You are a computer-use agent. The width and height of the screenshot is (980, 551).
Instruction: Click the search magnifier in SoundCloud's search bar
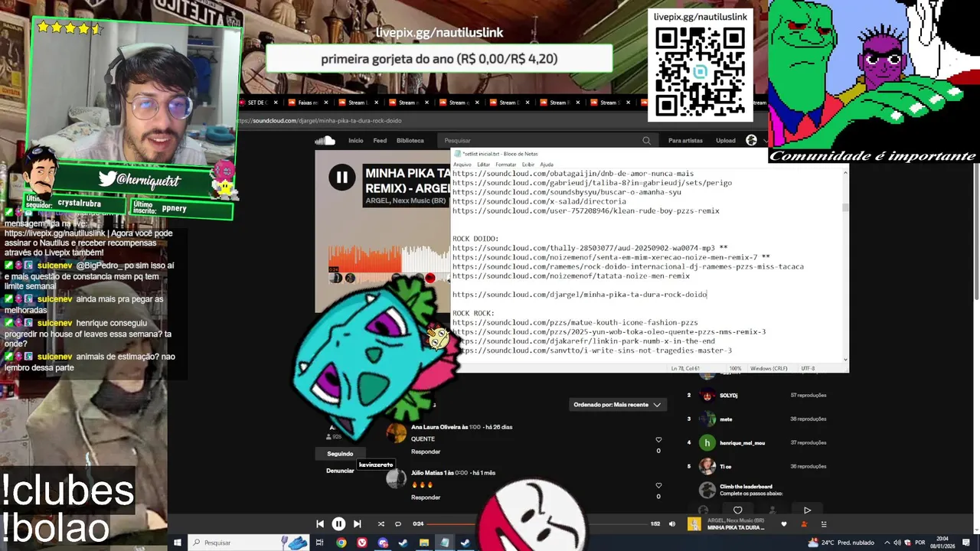pos(646,141)
